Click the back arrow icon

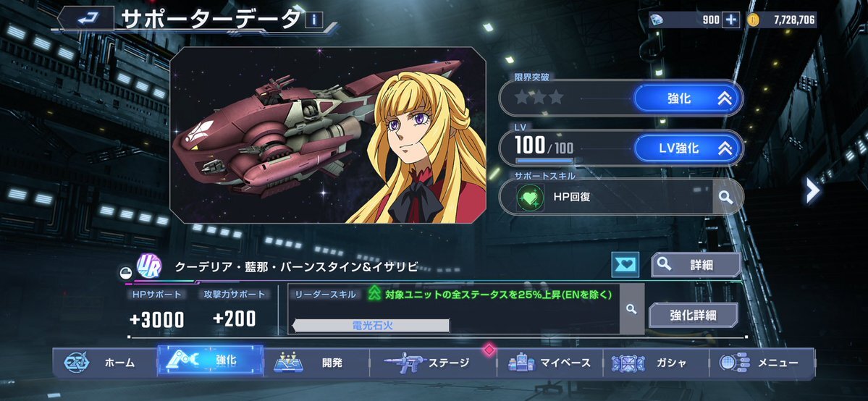[x=85, y=18]
